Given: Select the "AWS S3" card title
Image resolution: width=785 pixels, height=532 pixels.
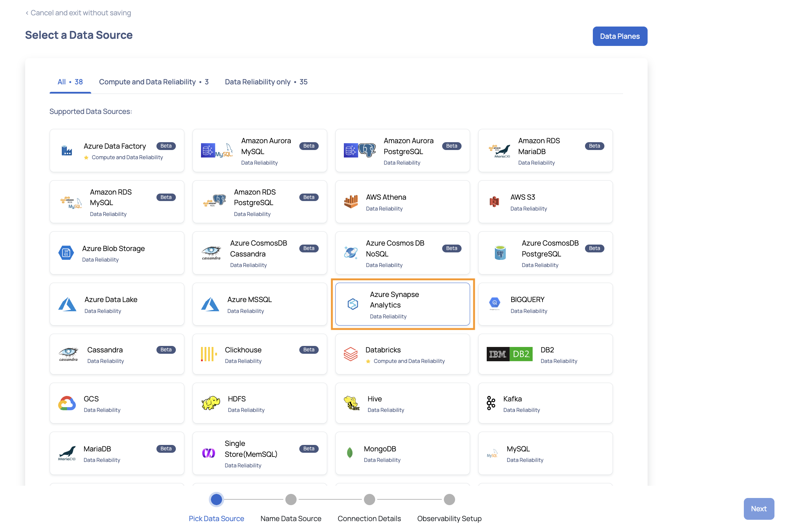Looking at the screenshot, I should (523, 197).
